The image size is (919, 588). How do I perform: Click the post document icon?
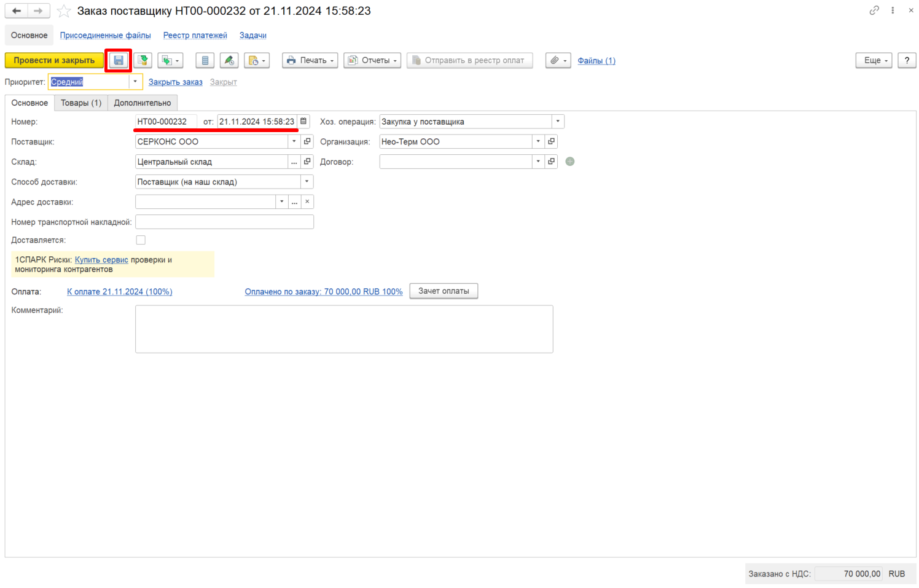tap(143, 60)
